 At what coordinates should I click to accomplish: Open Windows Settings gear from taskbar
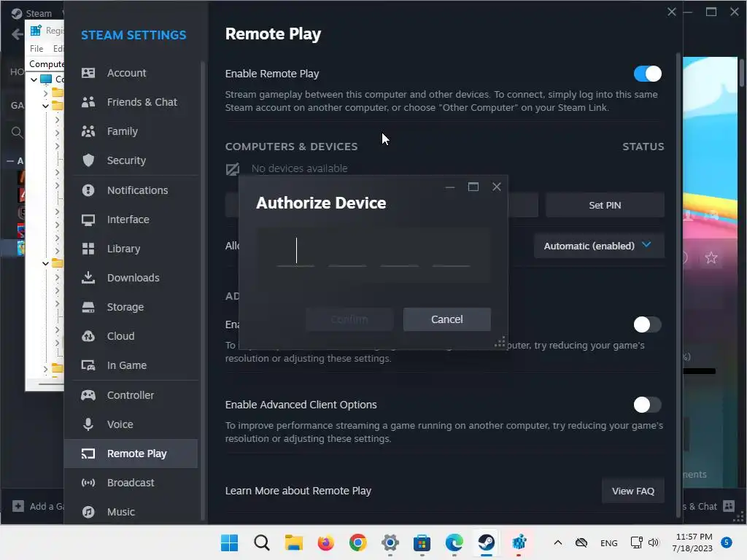(x=390, y=542)
